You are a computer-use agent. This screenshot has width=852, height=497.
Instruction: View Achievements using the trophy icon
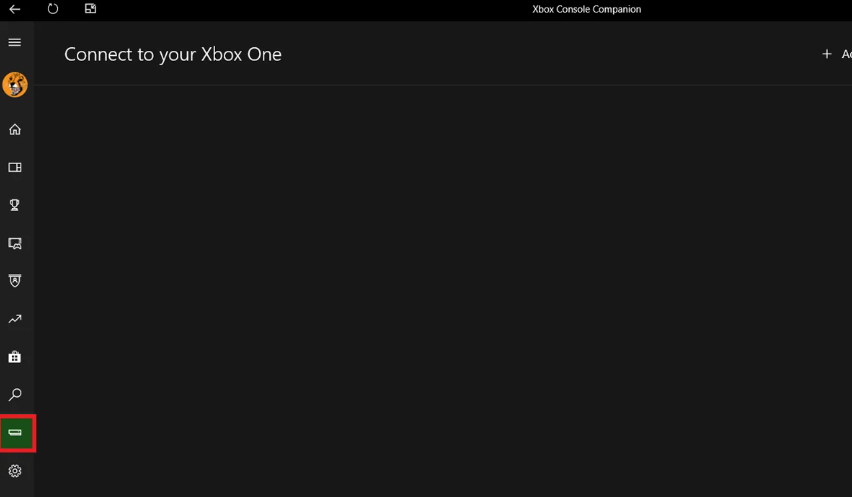point(15,205)
